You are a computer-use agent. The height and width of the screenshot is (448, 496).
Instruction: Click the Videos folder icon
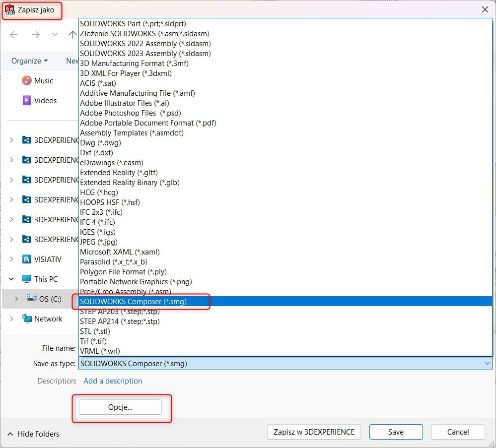click(27, 100)
